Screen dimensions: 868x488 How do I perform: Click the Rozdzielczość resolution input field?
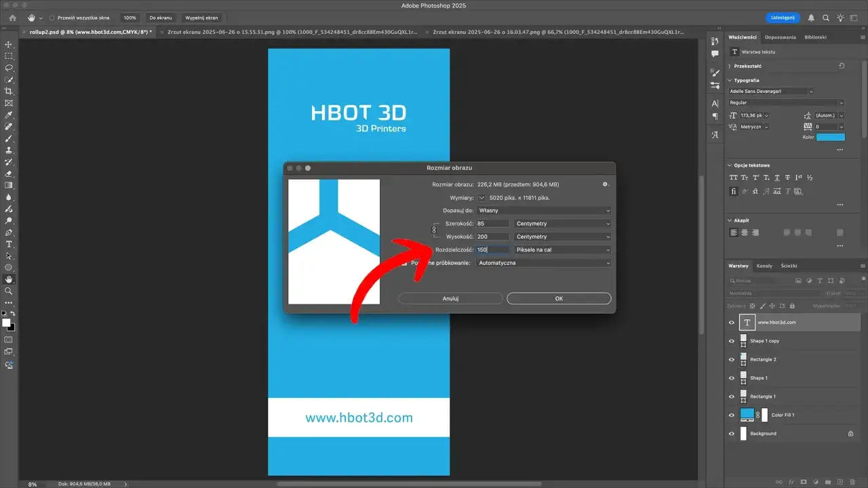[x=492, y=249]
